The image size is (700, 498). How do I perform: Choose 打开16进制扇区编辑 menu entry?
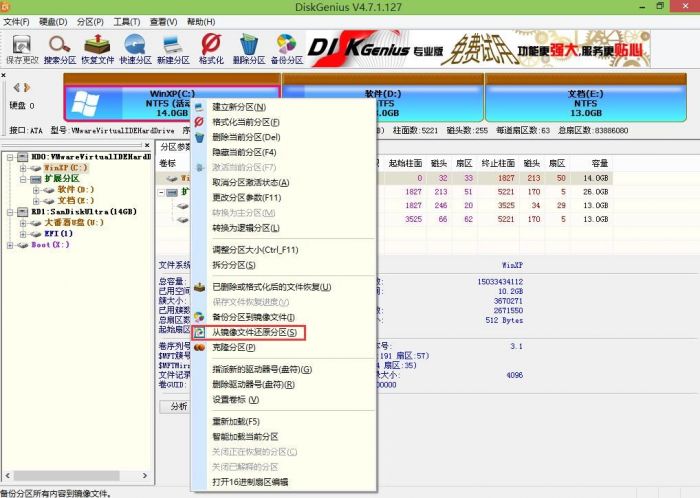point(250,482)
